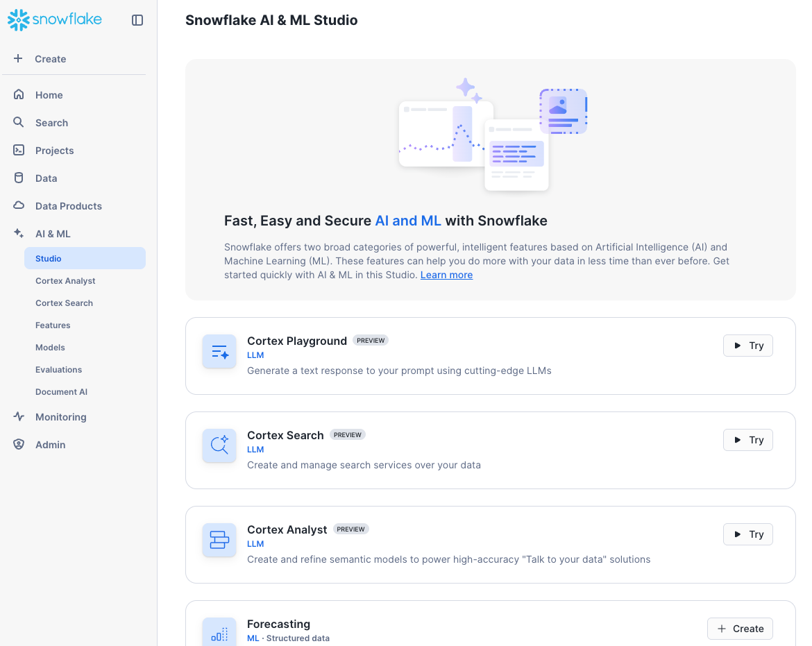
Task: Click 'Create and refine semantic models' description
Action: click(x=448, y=559)
